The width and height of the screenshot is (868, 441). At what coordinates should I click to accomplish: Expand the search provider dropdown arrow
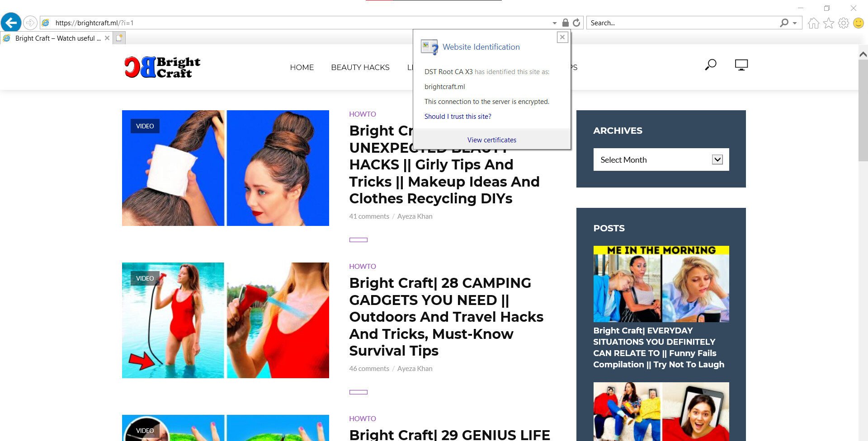795,23
